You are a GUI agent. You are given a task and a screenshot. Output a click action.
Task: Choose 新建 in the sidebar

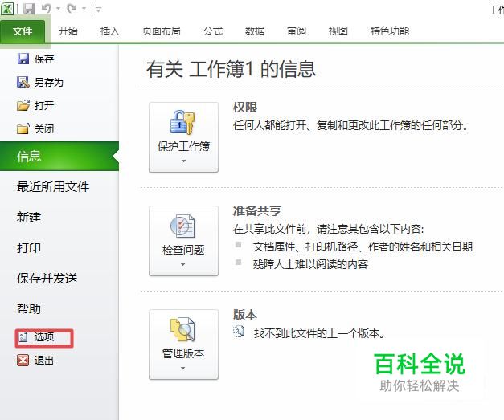(x=29, y=218)
